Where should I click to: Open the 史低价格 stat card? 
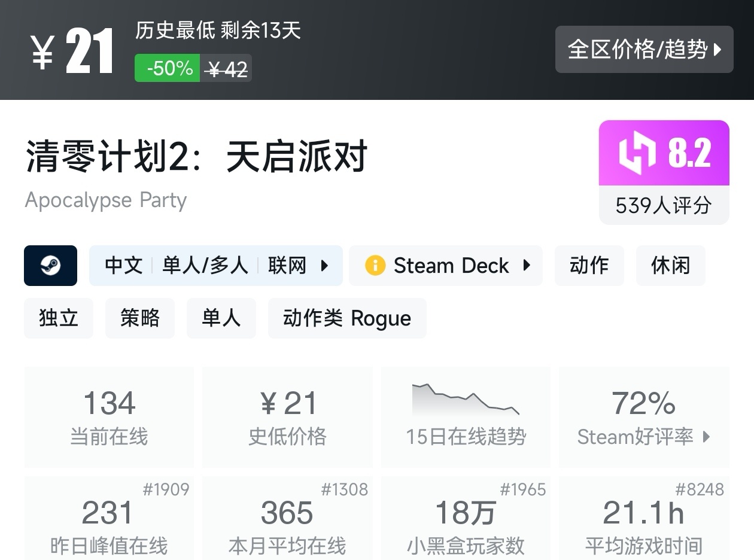[x=287, y=417]
